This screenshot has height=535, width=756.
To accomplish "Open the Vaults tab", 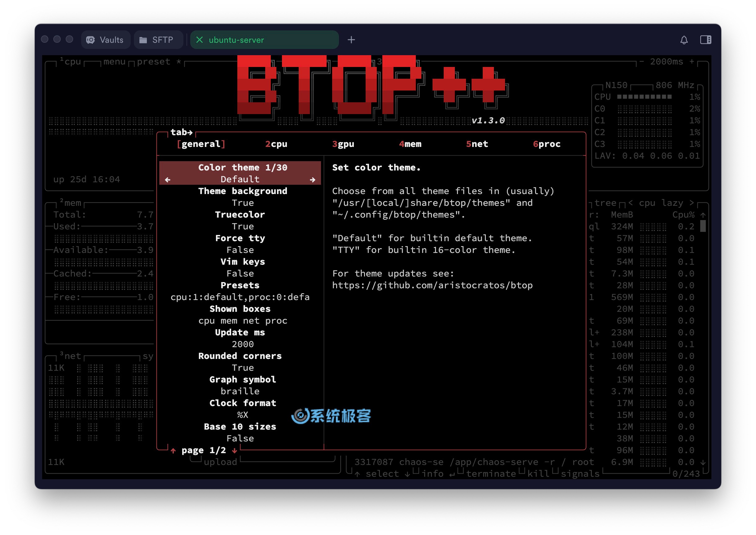I will click(x=105, y=40).
